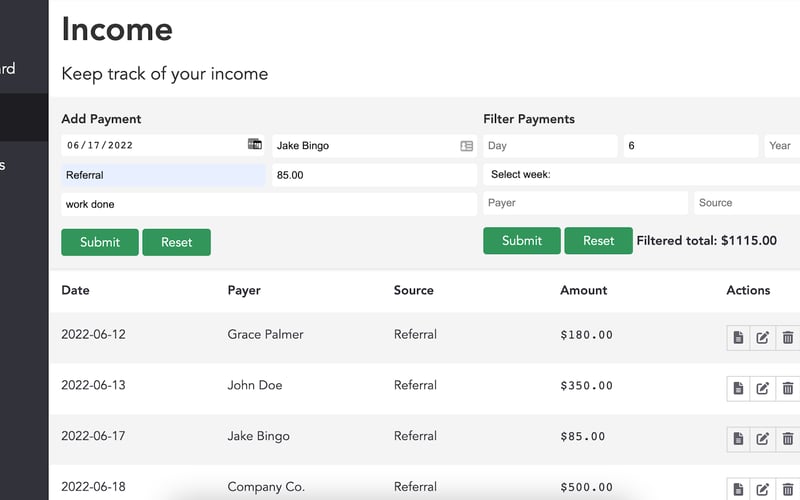Click Referral in the John Doe row

(415, 385)
